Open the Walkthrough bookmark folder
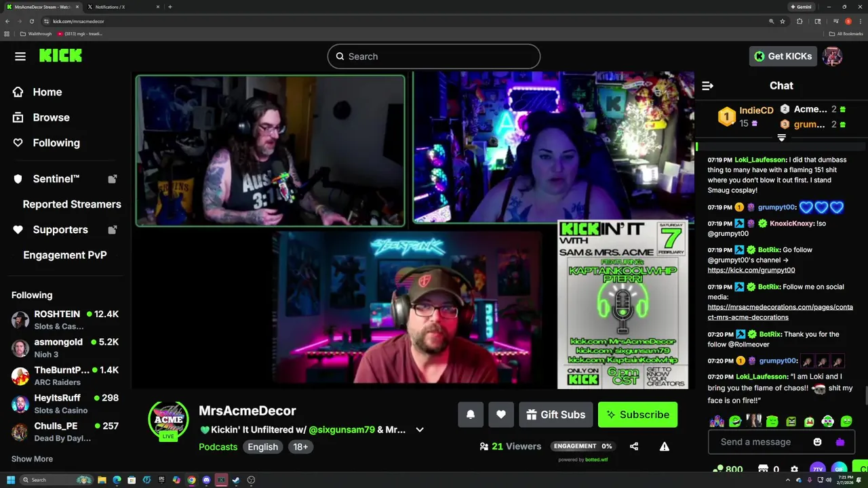The width and height of the screenshot is (868, 488). click(x=36, y=34)
